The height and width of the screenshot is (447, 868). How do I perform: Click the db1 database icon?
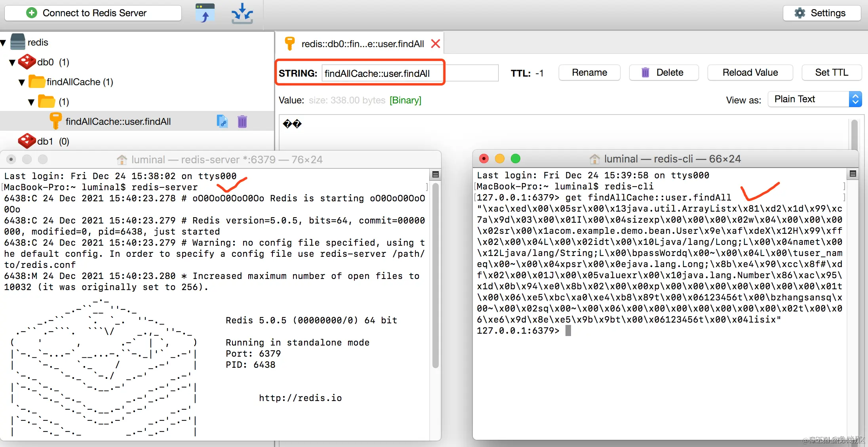click(27, 141)
